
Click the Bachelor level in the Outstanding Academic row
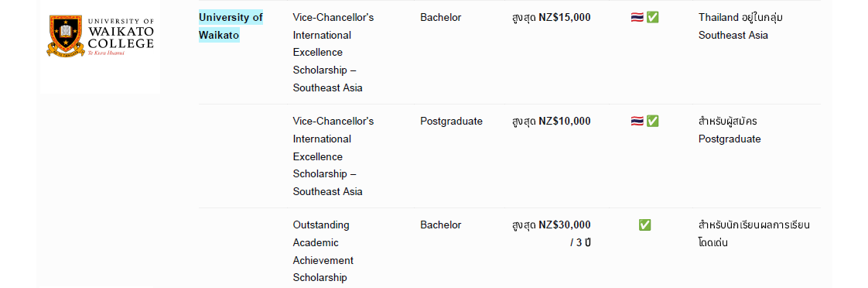pyautogui.click(x=441, y=225)
